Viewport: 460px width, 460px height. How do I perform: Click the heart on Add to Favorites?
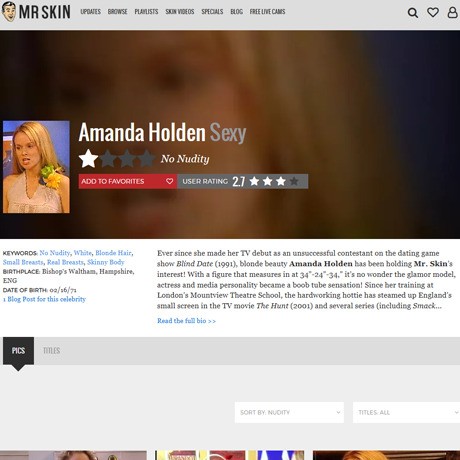[169, 181]
